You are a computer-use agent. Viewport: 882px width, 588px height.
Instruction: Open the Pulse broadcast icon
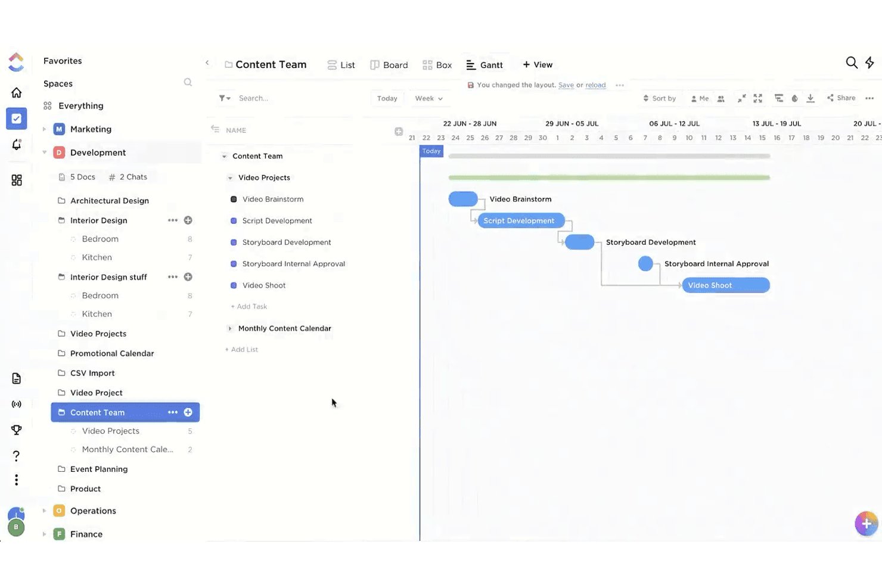(17, 404)
